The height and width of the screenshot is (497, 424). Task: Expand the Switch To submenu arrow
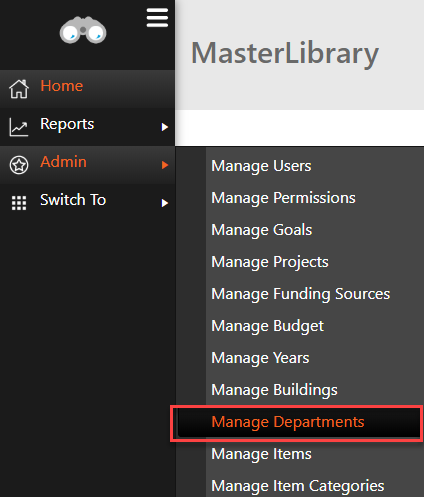(164, 203)
